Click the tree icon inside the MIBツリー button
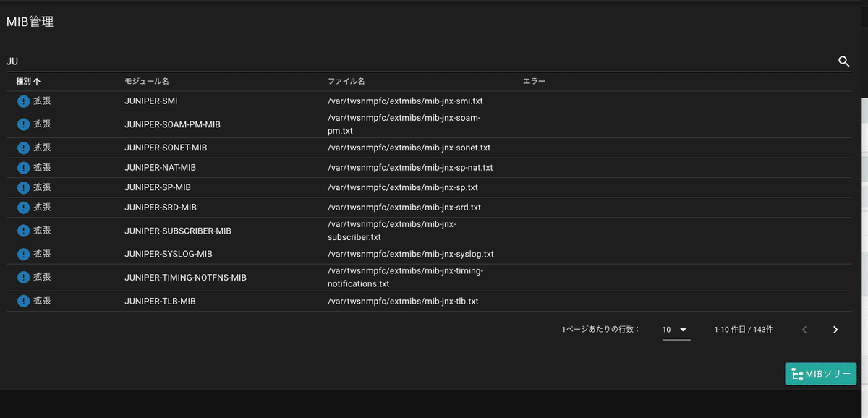 pyautogui.click(x=798, y=373)
